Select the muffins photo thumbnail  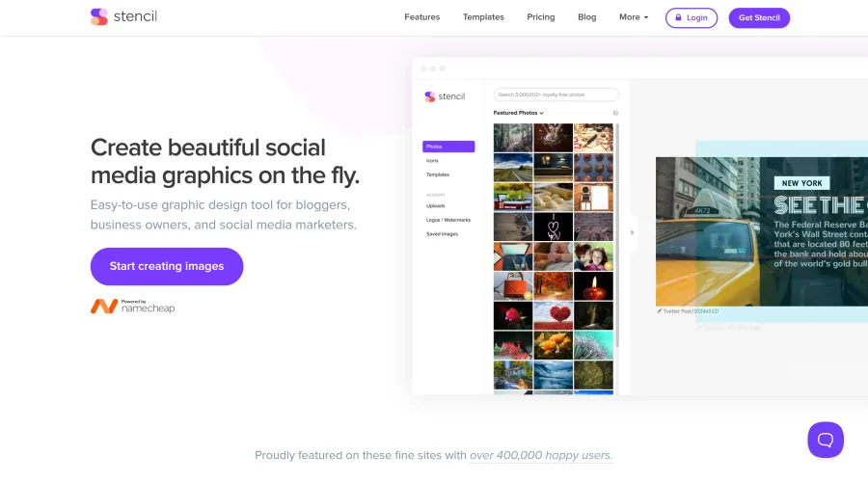point(593,168)
